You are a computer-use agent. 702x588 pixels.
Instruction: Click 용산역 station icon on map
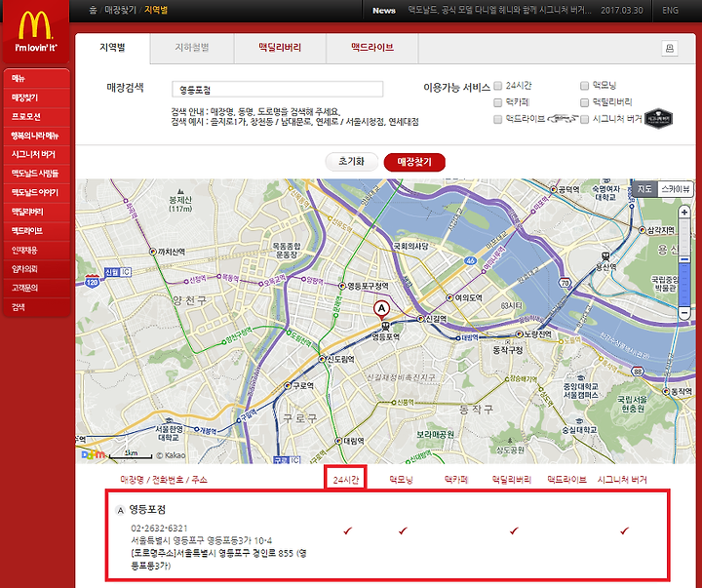click(x=605, y=256)
